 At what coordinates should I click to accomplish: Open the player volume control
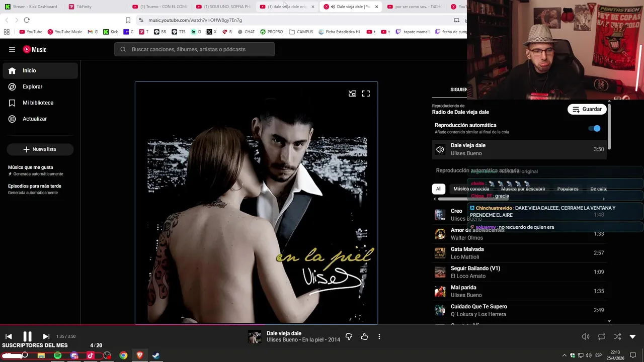pos(586,336)
